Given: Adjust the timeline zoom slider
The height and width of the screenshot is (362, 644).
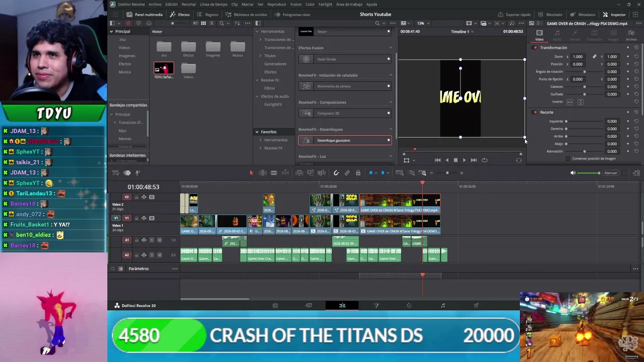Looking at the screenshot, I should point(447,173).
